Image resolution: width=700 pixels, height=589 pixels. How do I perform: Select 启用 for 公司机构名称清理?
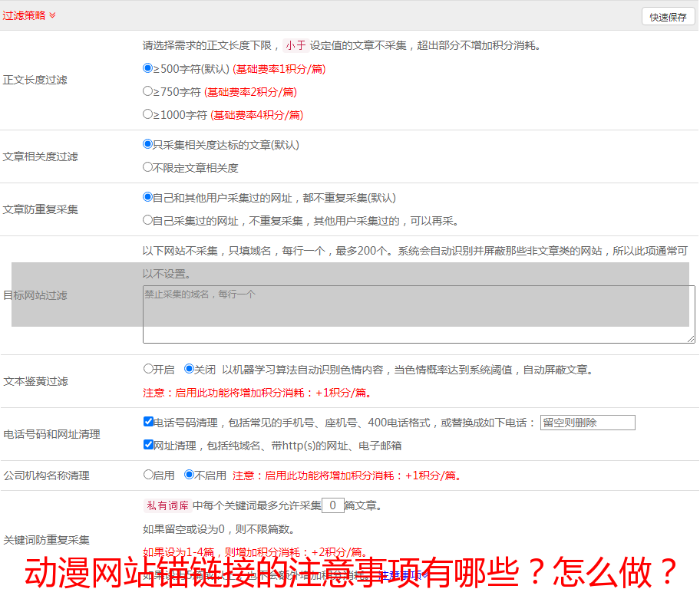click(148, 475)
